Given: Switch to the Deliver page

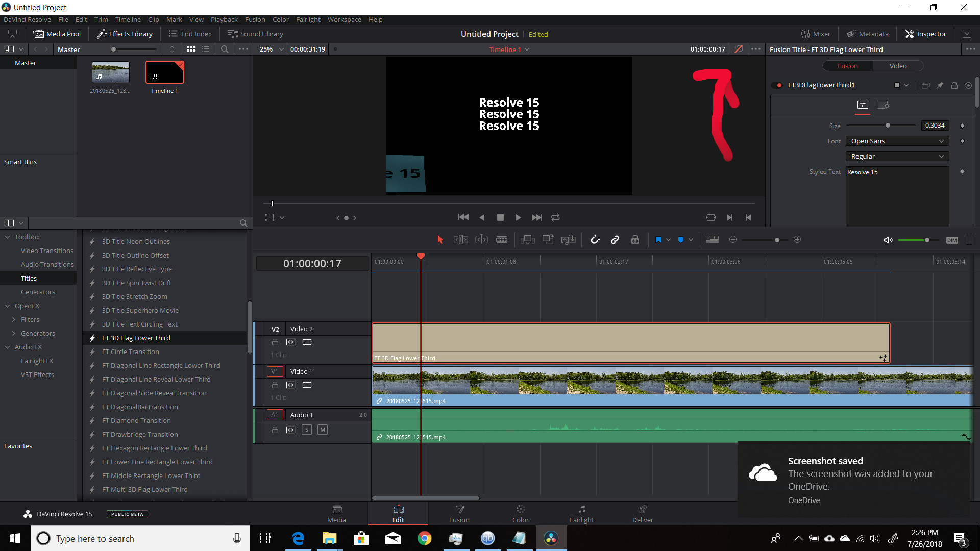Looking at the screenshot, I should tap(643, 514).
